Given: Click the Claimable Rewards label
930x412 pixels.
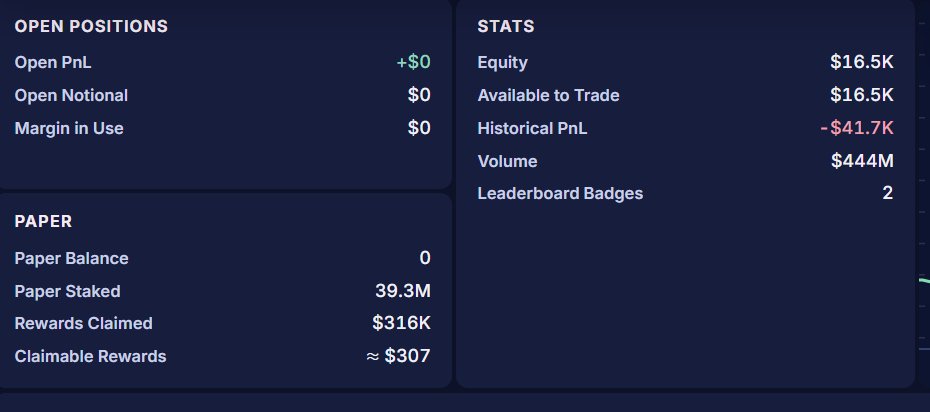Looking at the screenshot, I should click(x=91, y=356).
